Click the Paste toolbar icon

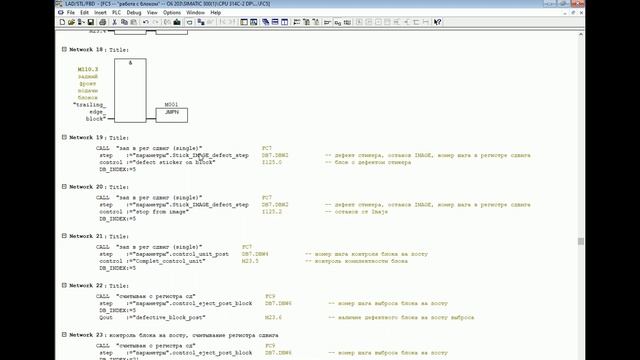tap(133, 22)
